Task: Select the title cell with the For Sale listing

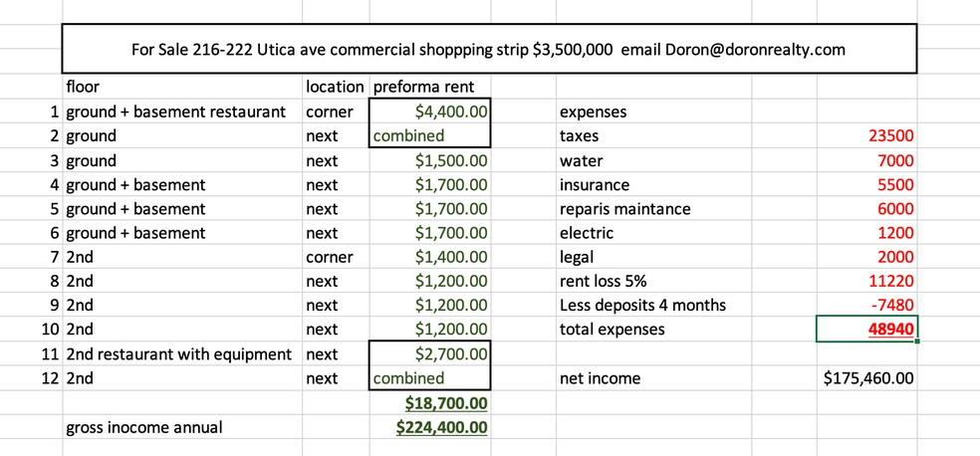Action: coord(488,50)
